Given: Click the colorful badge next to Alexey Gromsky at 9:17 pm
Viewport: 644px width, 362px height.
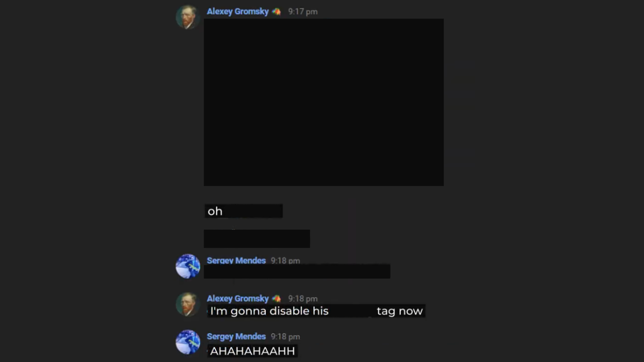Looking at the screenshot, I should point(276,12).
